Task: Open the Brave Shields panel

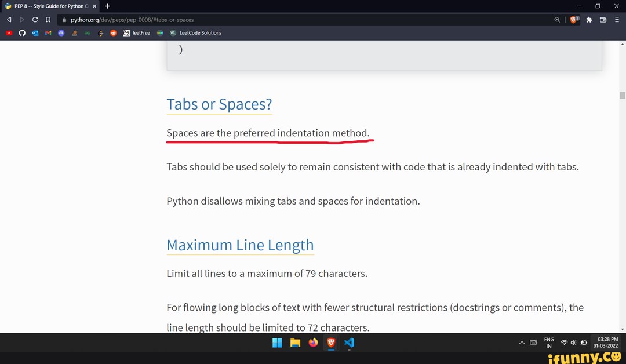Action: (573, 19)
